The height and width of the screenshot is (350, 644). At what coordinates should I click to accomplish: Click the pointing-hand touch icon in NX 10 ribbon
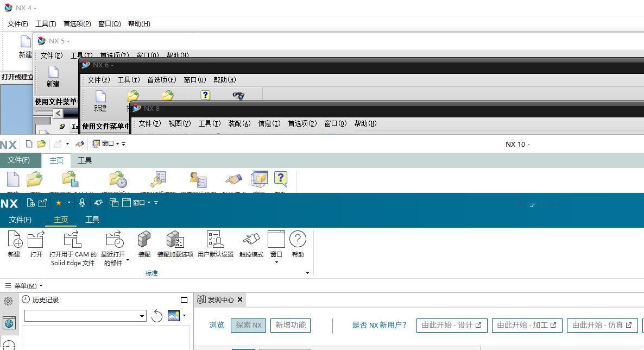233,179
